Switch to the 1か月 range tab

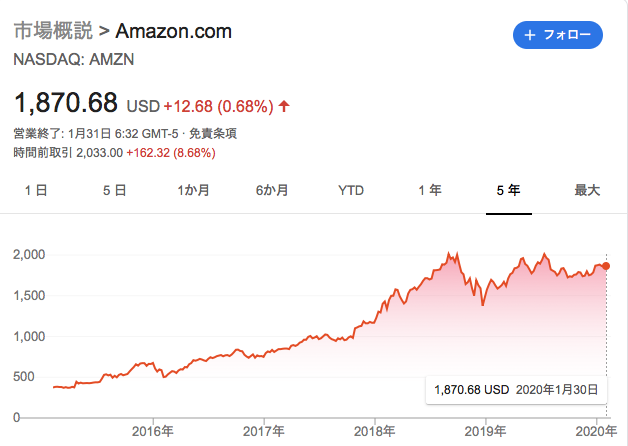tap(193, 190)
